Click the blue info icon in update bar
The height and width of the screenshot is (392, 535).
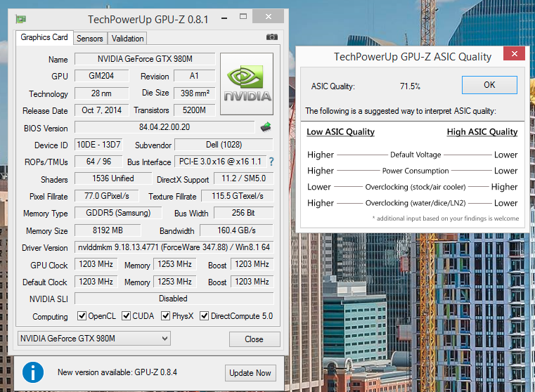(33, 372)
